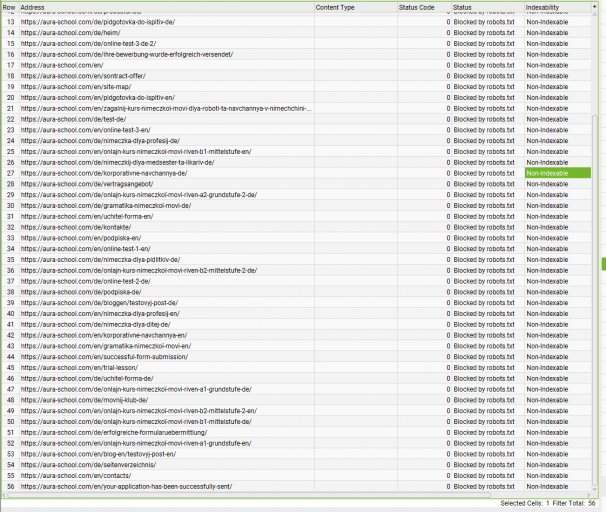
Task: Click the Row column header
Action: 9,7
